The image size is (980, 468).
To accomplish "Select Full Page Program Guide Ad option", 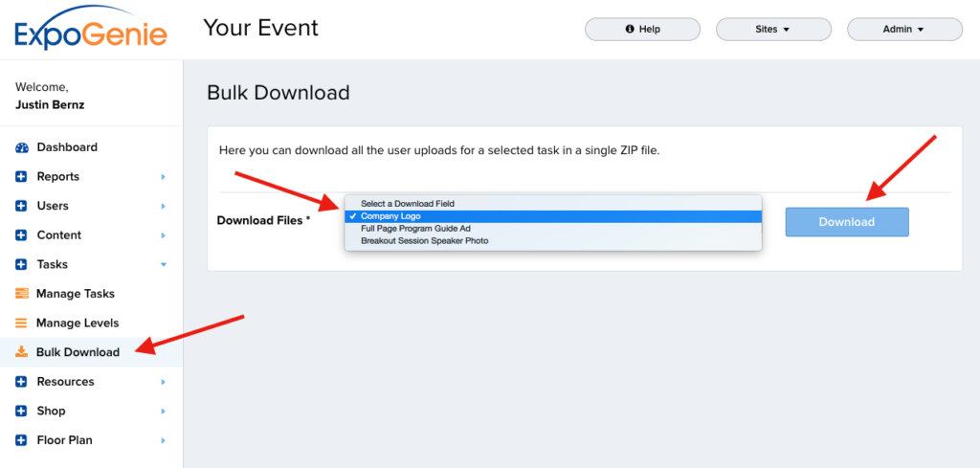I will coord(415,229).
